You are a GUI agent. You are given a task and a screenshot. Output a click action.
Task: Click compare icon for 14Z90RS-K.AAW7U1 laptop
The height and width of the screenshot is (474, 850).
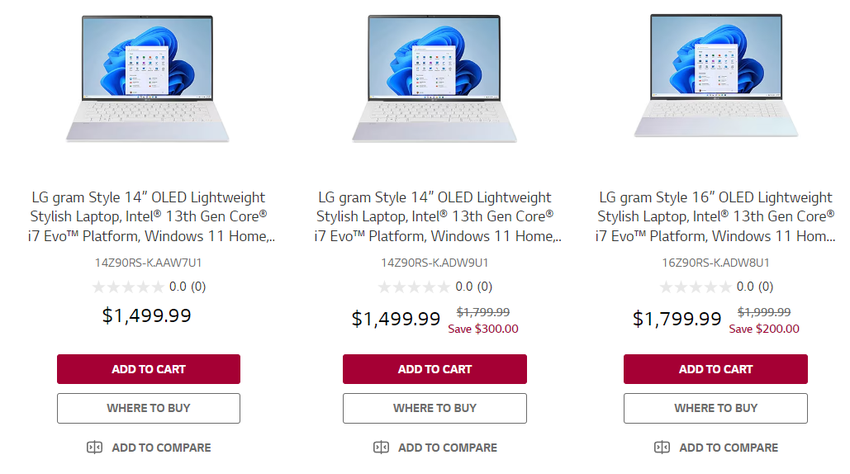pos(95,447)
